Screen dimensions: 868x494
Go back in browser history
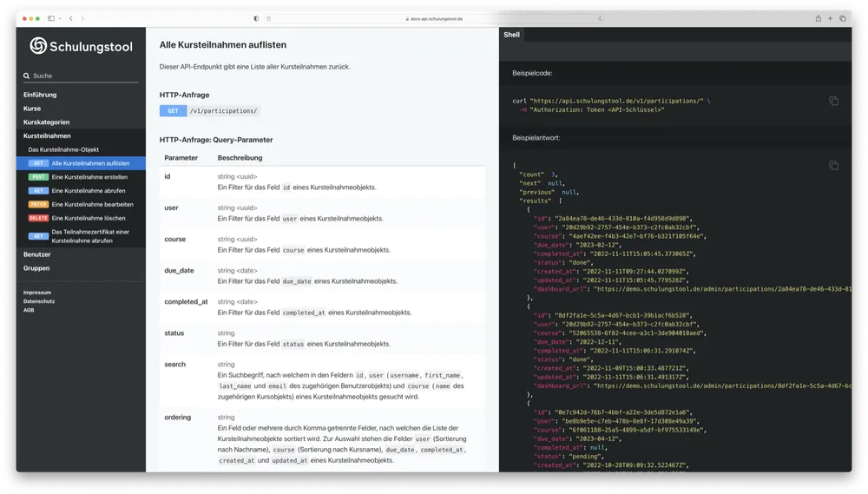pos(71,18)
